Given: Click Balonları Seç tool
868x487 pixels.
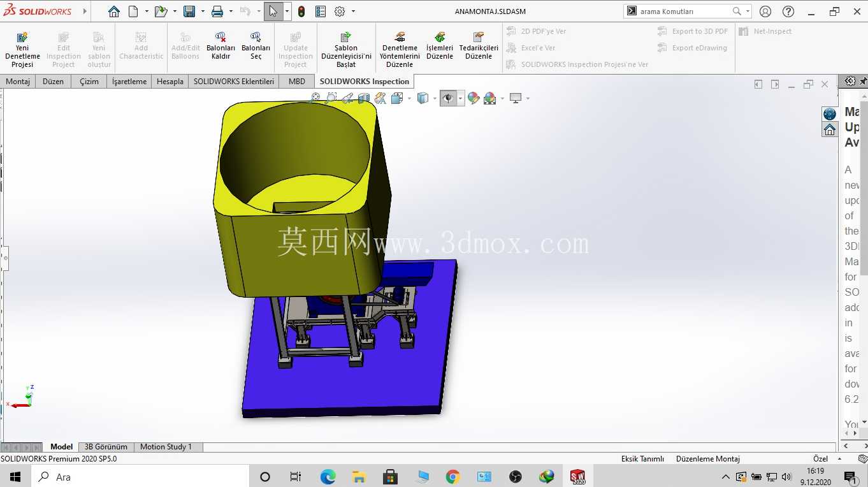Looking at the screenshot, I should click(256, 46).
